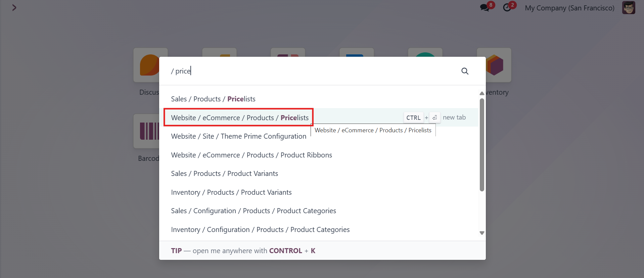Click the scrollbar up arrow
Viewport: 644px width, 278px height.
(x=482, y=93)
